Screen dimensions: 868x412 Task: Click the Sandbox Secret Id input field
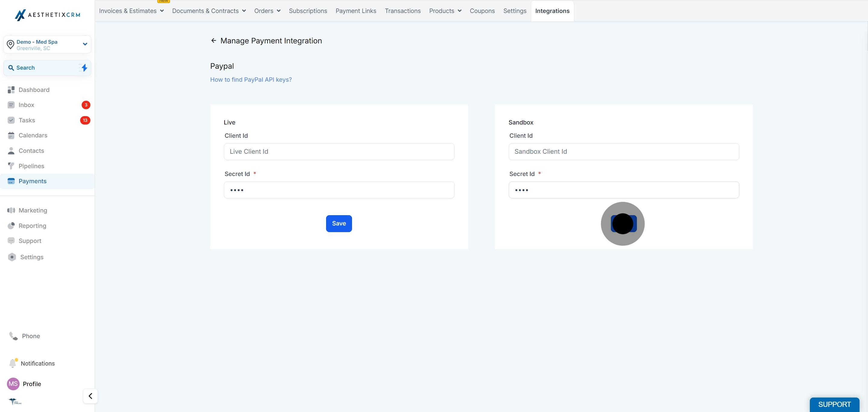click(624, 190)
